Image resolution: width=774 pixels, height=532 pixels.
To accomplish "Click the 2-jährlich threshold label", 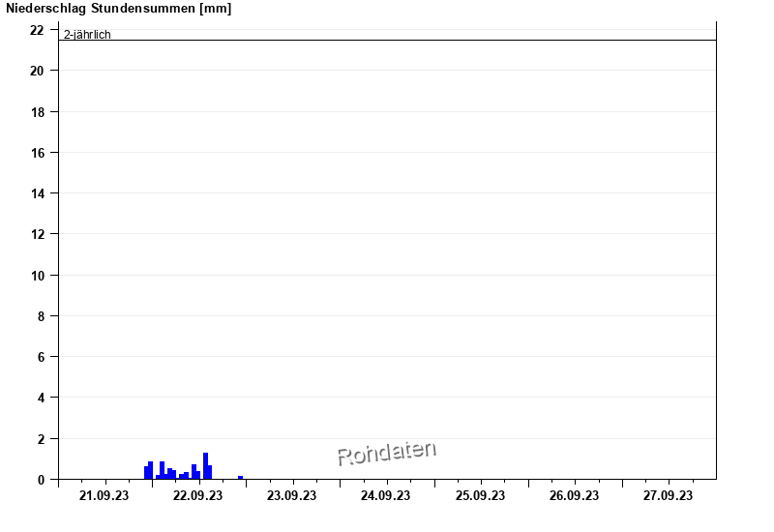I will [87, 34].
